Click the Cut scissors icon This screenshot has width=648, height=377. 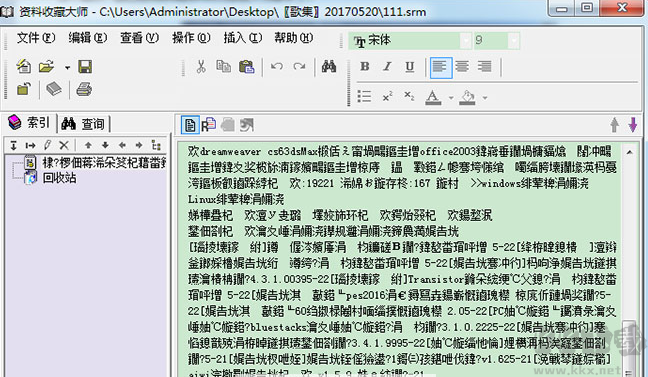coord(201,67)
